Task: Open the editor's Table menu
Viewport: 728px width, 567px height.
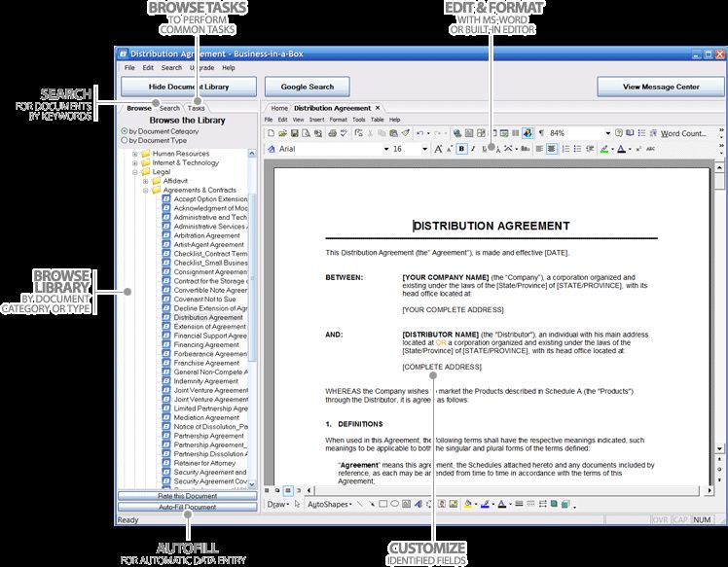Action: point(377,120)
